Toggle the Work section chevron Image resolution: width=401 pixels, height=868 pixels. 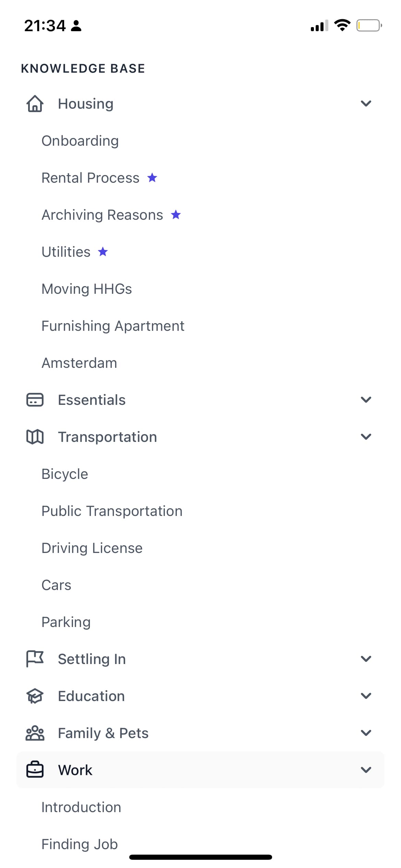coord(366,770)
